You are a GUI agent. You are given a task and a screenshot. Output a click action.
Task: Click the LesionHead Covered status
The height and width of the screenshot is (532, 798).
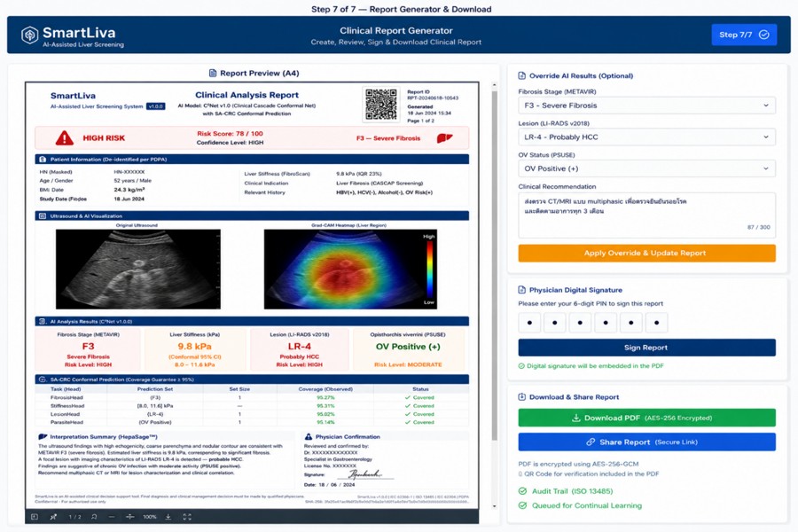[420, 414]
